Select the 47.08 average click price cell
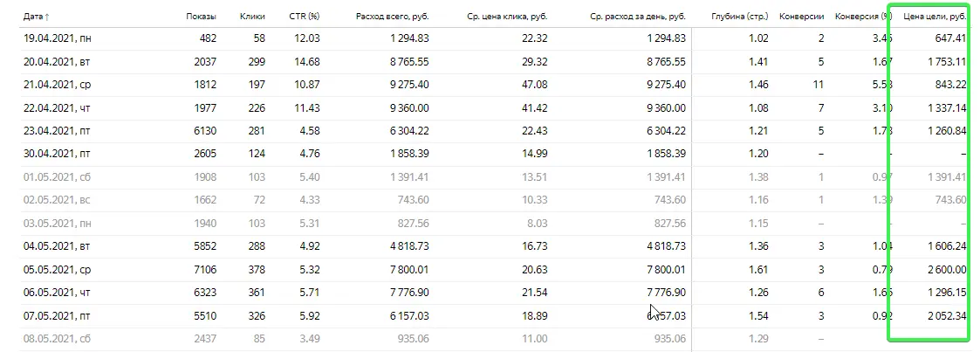 click(533, 85)
